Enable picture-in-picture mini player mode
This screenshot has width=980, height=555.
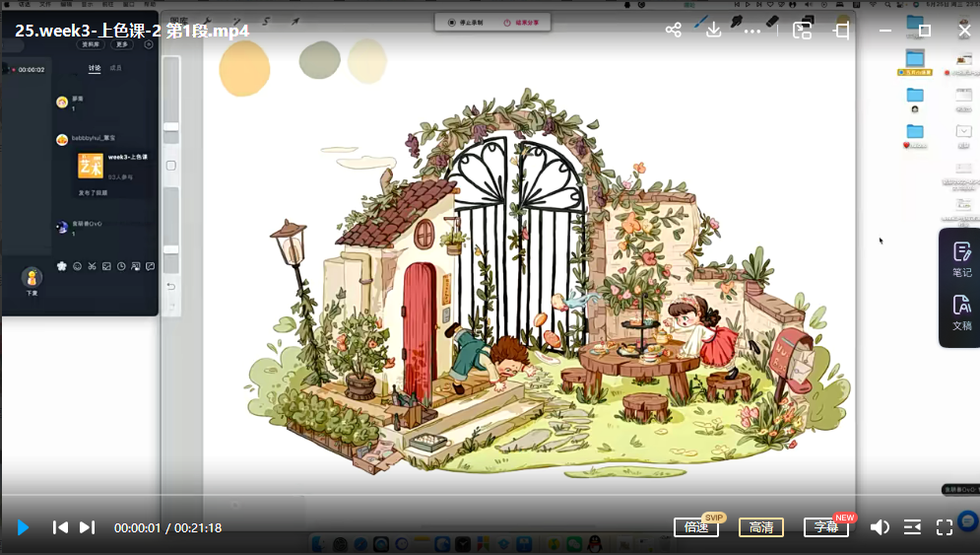pos(803,31)
